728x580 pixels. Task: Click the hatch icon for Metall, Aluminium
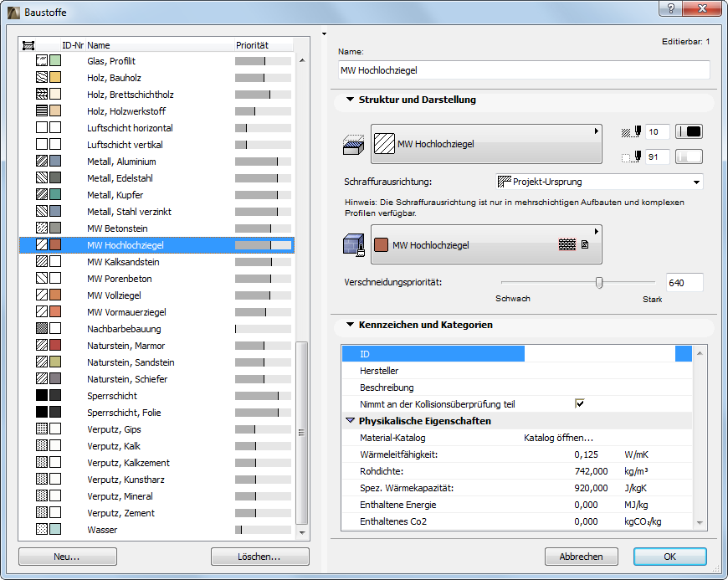(x=42, y=161)
